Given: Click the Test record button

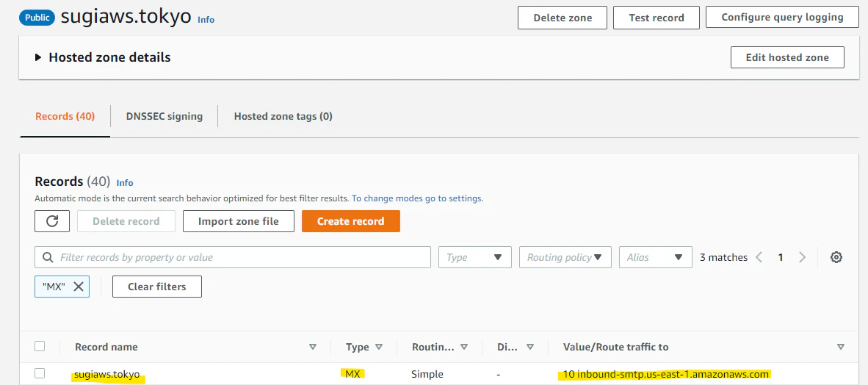Looking at the screenshot, I should pos(657,18).
